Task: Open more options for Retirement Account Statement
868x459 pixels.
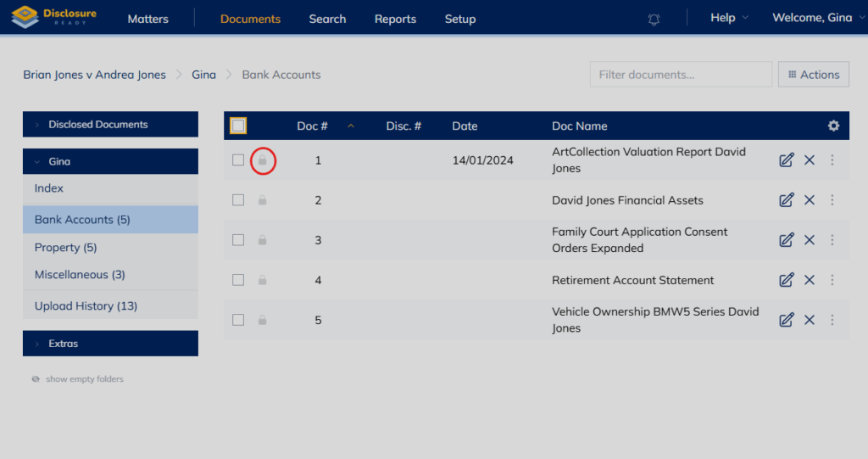Action: 832,280
